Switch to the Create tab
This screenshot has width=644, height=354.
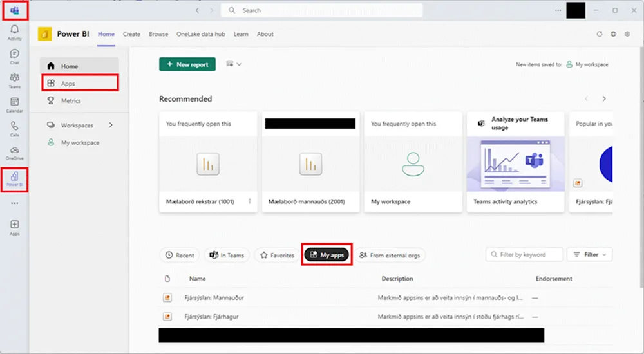pos(131,34)
